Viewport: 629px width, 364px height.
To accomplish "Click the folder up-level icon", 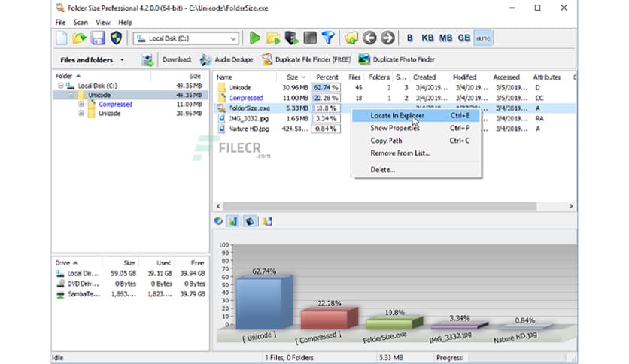I will pyautogui.click(x=351, y=38).
